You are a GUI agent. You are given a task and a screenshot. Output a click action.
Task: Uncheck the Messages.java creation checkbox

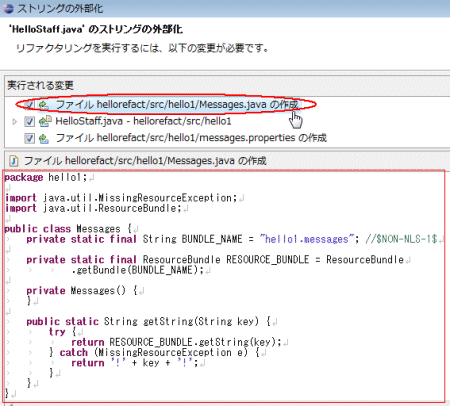[x=29, y=105]
